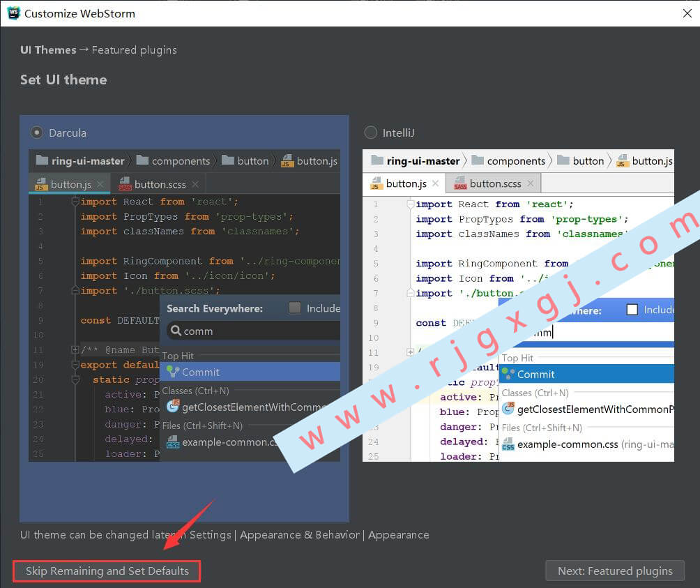
Task: Click example-common.css file icon in Darcula preview
Action: click(x=173, y=442)
